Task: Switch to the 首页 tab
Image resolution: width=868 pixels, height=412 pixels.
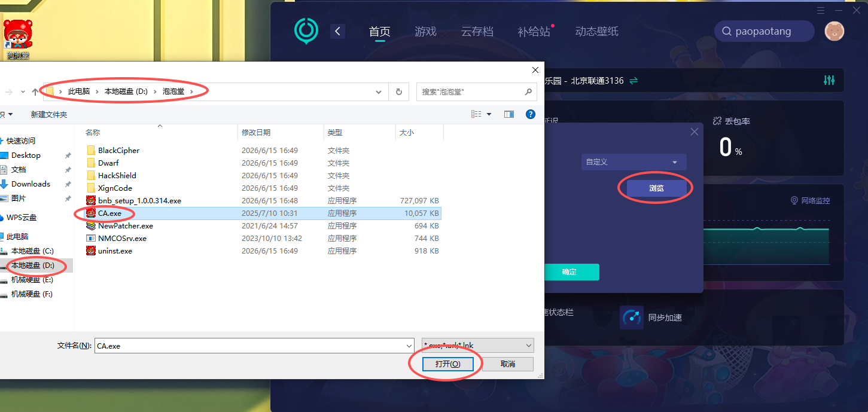Action: 380,32
